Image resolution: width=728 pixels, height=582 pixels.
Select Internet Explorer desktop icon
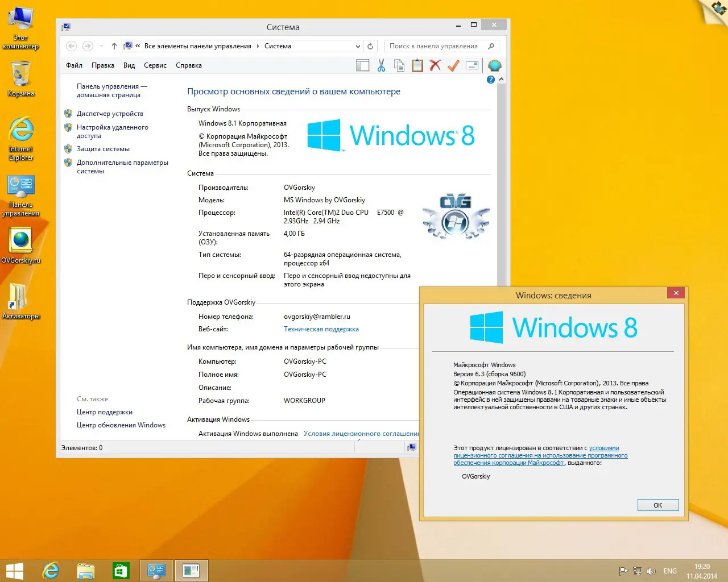pos(21,139)
